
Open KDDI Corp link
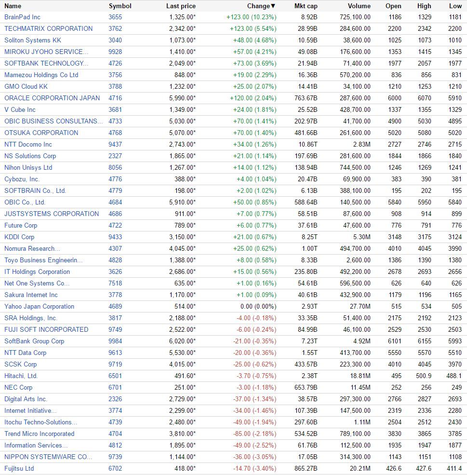pos(19,237)
